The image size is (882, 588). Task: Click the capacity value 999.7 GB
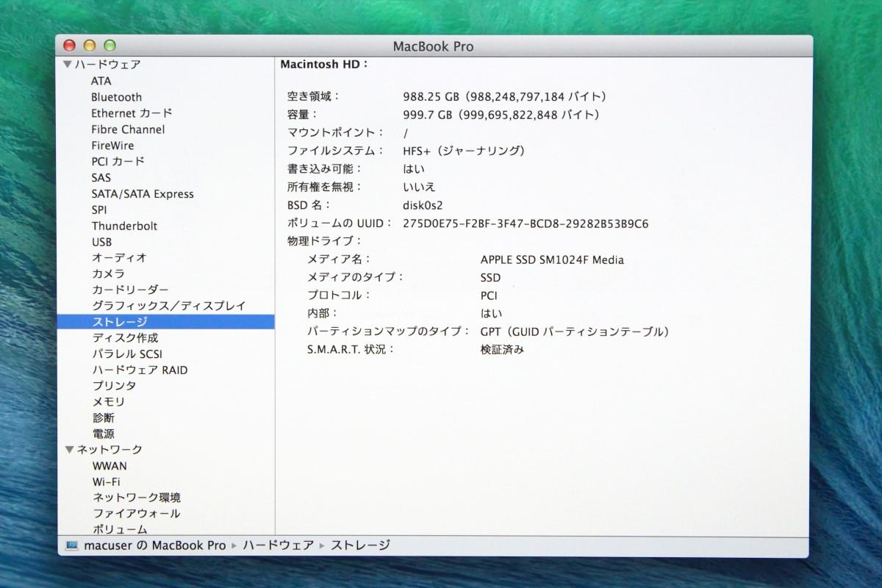(502, 115)
